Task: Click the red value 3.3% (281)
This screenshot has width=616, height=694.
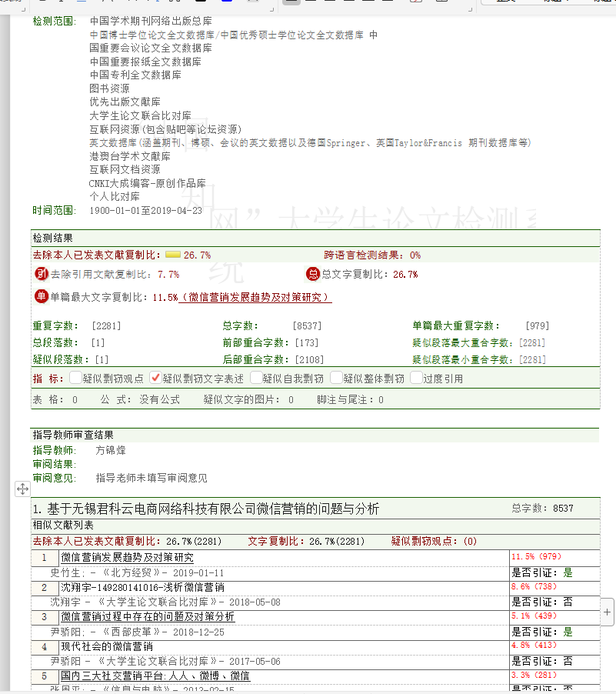Action: tap(534, 675)
